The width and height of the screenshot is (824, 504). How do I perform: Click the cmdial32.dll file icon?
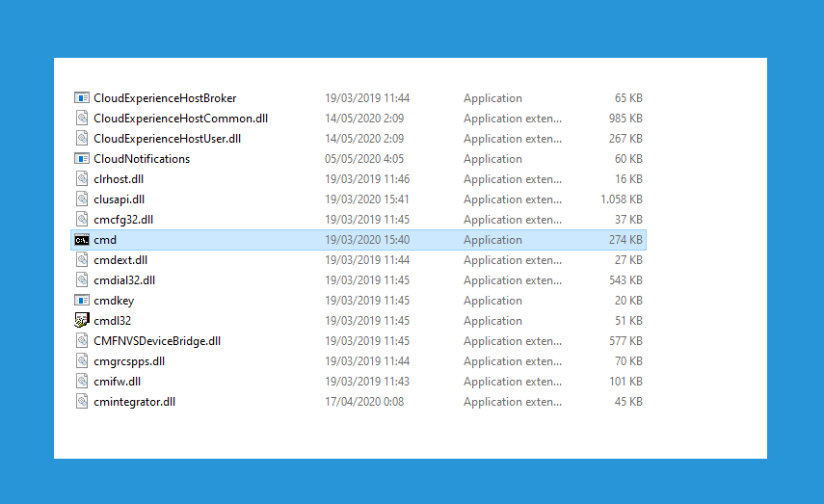pos(82,280)
